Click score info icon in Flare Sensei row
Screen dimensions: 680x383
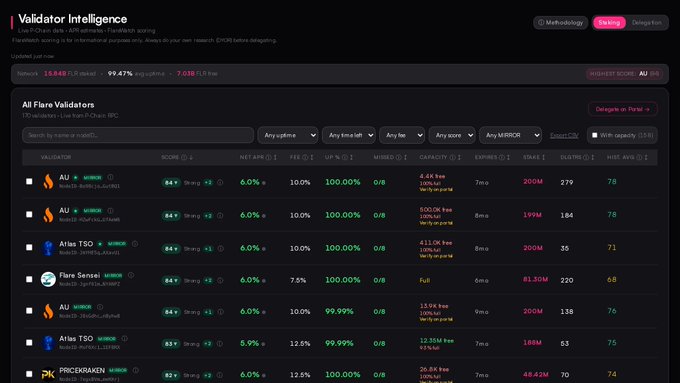[220, 281]
